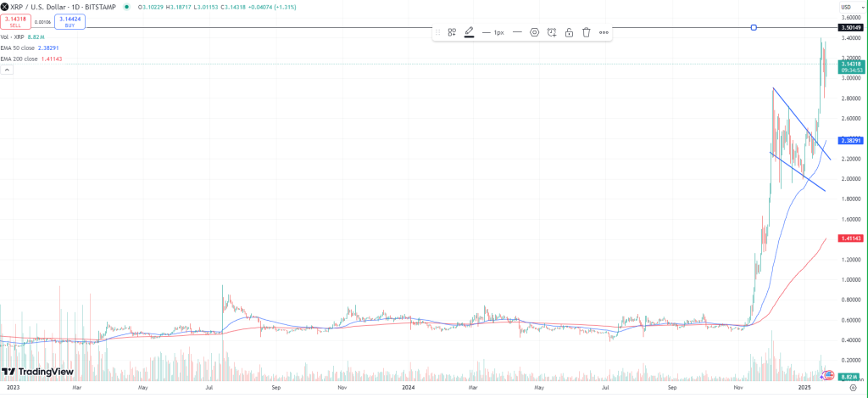Click the +0.04074 (+1.31%) change value

(272, 7)
